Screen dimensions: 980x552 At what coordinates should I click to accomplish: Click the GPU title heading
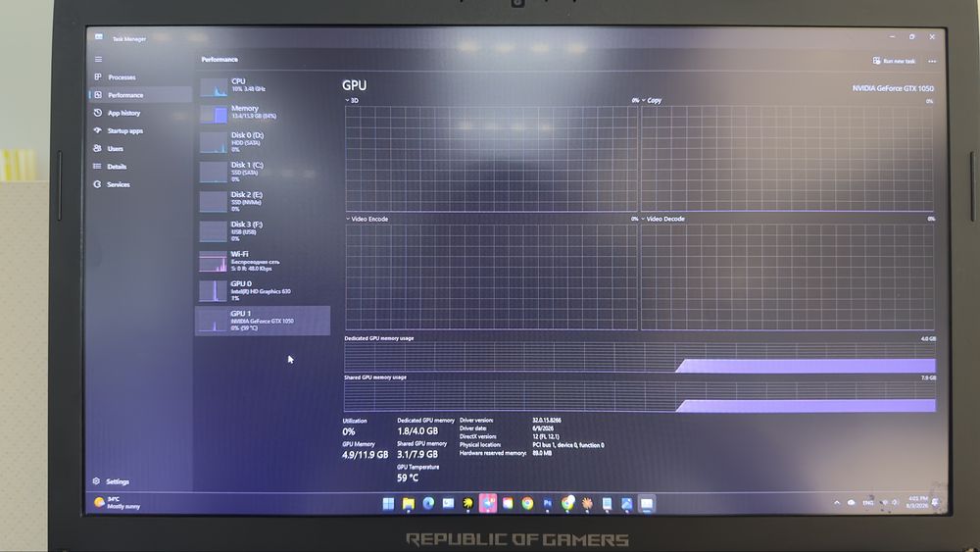(x=355, y=85)
